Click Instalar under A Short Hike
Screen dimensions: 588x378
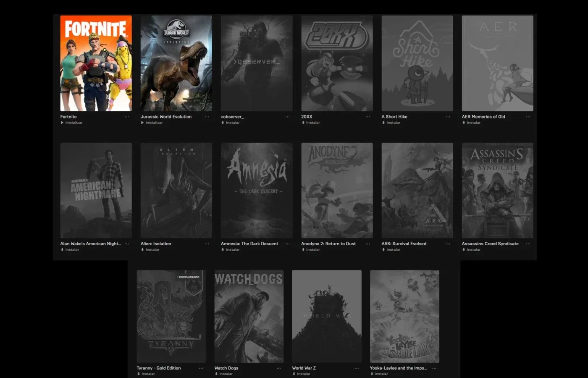pos(391,123)
